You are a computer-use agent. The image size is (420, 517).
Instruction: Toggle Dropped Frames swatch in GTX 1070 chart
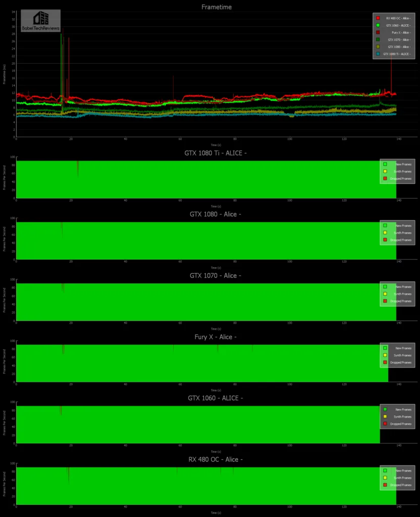click(x=385, y=301)
